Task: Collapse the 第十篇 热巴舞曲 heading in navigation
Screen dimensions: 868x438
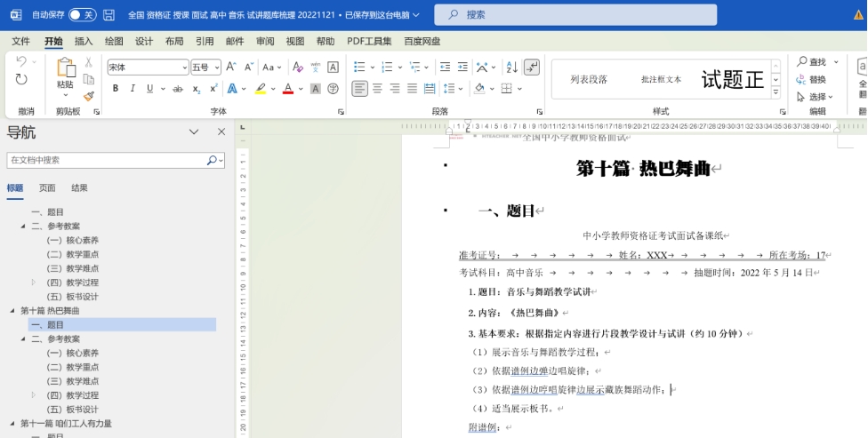Action: [x=12, y=311]
